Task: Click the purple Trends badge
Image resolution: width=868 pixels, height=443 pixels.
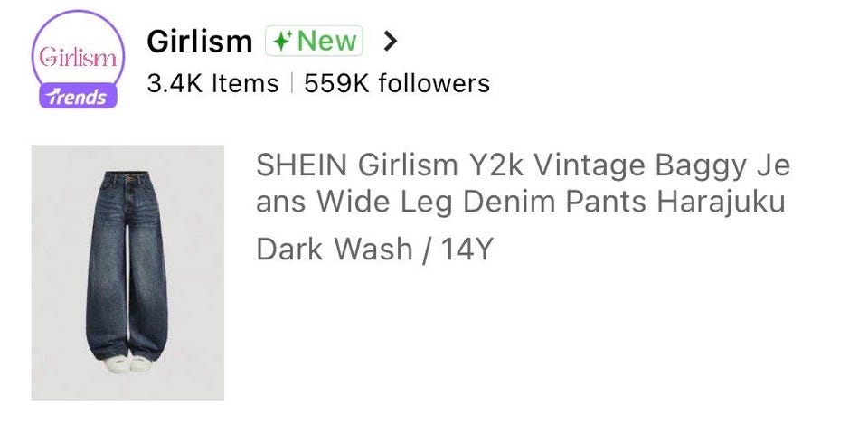Action: point(78,97)
